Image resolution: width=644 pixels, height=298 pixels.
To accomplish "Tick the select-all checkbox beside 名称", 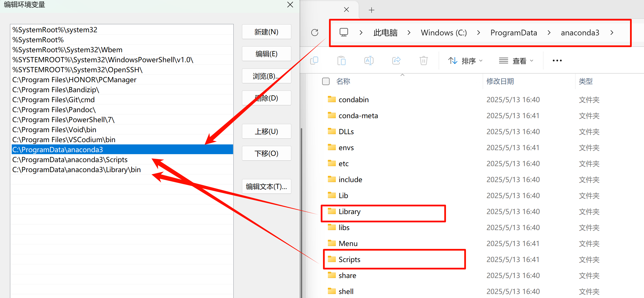I will (x=326, y=81).
